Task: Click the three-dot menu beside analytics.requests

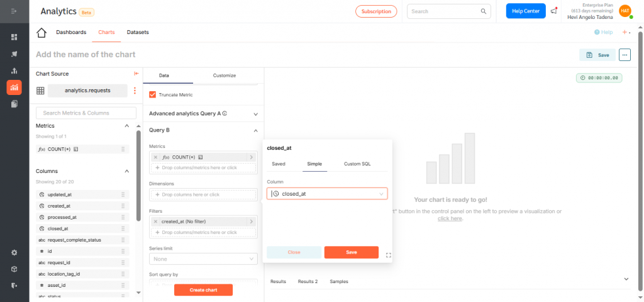Action: tap(135, 91)
